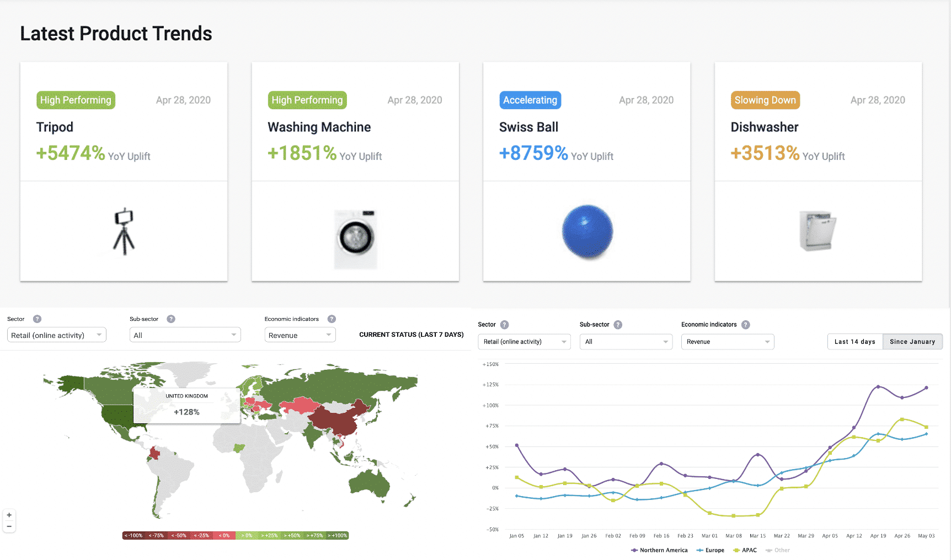Open the All sub-sector dropdown above the map
This screenshot has width=951, height=560.
[x=185, y=335]
